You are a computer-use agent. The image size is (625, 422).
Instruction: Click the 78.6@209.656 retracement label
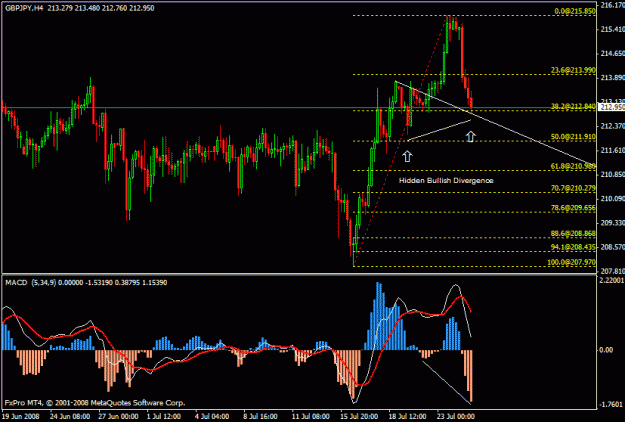click(573, 208)
